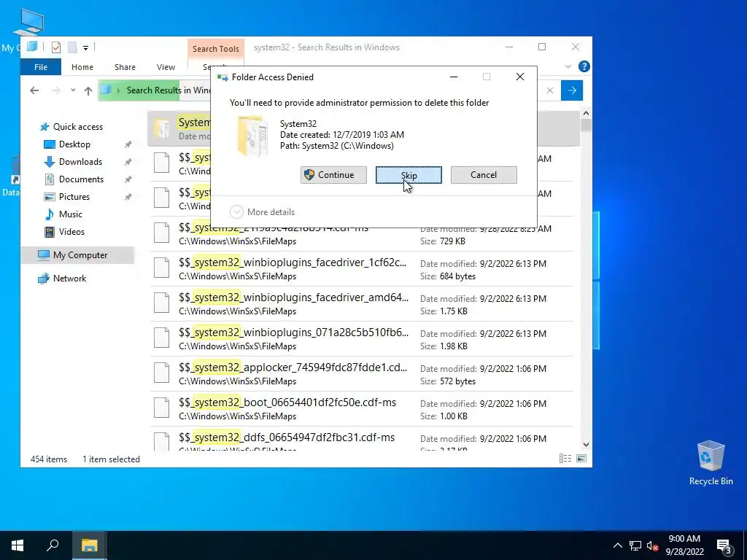Expand the ribbon with the chevron
Viewport: 747px width, 560px height.
pos(568,66)
